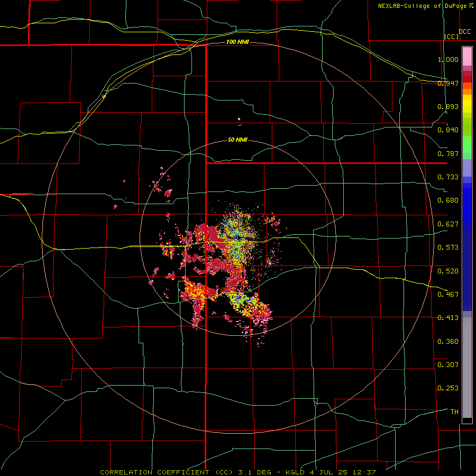Click the orange-yellow echo cluster southwest of radar
The width and height of the screenshot is (476, 476).
point(194,290)
